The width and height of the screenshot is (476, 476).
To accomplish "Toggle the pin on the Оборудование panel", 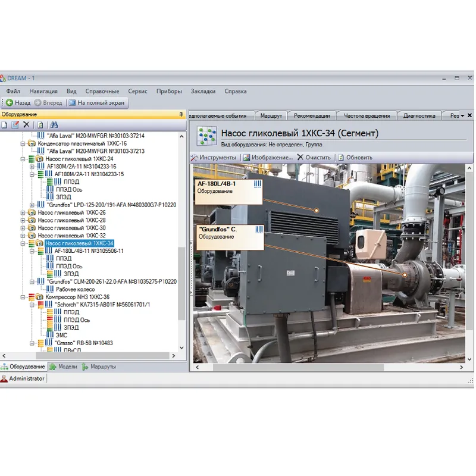I will click(x=181, y=114).
